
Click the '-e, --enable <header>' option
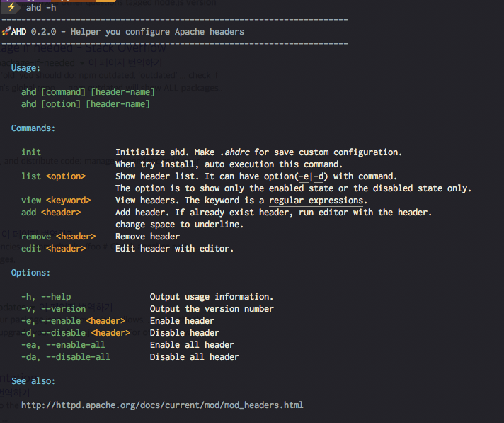click(74, 321)
